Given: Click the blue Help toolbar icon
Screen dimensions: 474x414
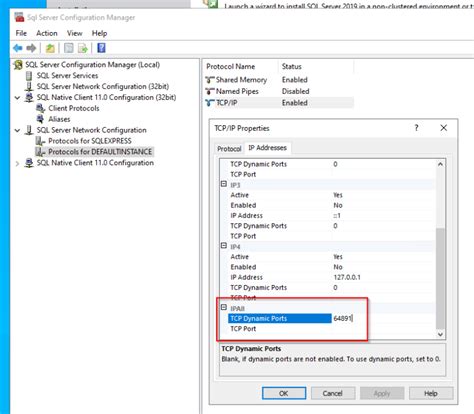Looking at the screenshot, I should tap(101, 48).
